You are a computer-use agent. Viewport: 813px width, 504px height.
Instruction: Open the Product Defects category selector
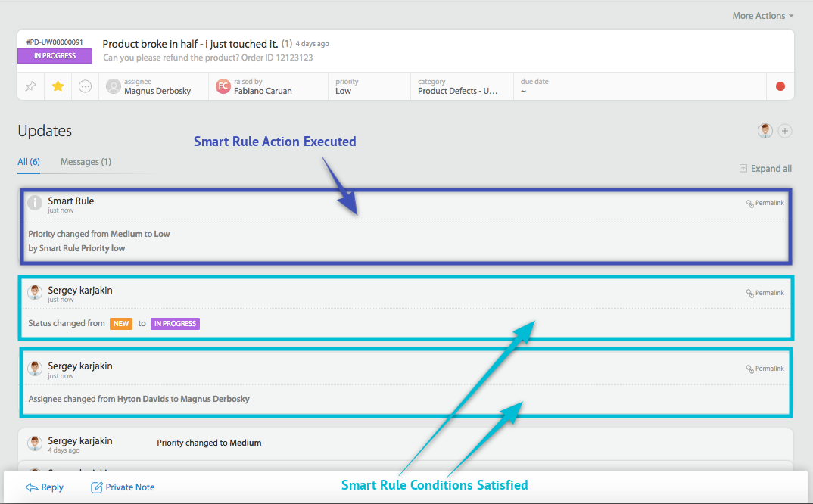[x=456, y=89]
